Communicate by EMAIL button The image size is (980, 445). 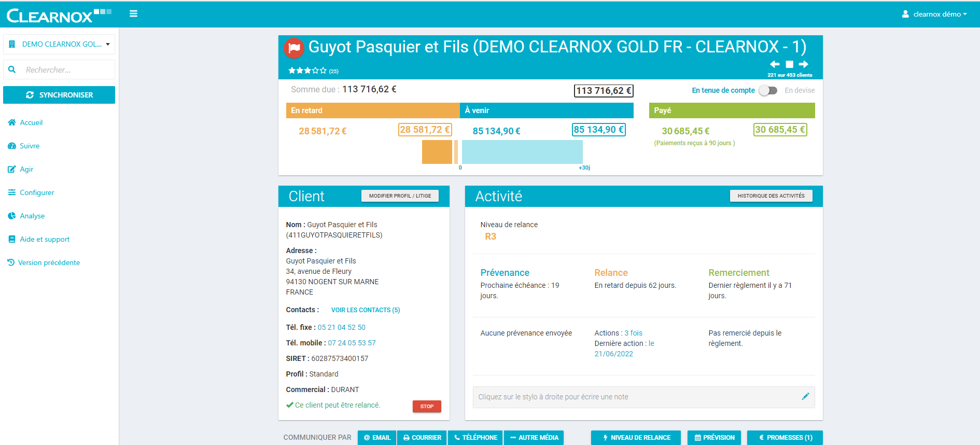[377, 438]
